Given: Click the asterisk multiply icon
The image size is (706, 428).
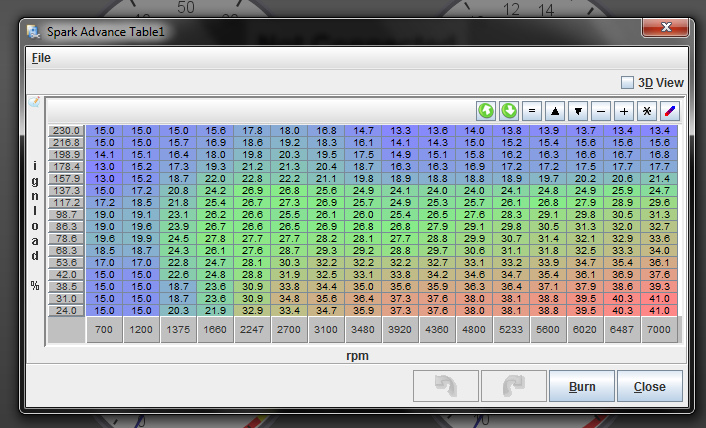Looking at the screenshot, I should coord(647,110).
